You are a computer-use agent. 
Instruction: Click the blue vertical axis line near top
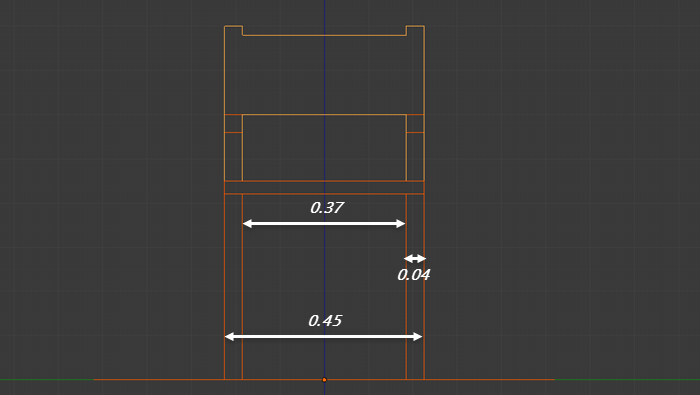click(x=325, y=12)
